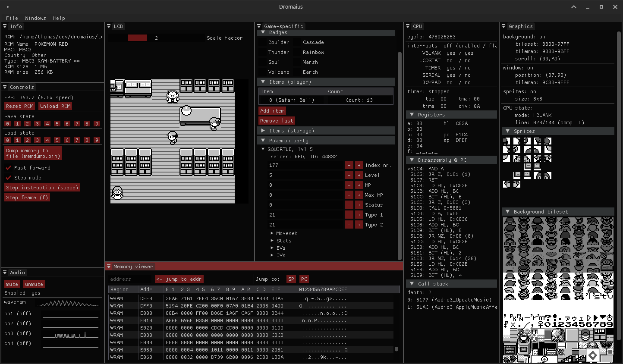Collapse the CPU panel

(408, 26)
